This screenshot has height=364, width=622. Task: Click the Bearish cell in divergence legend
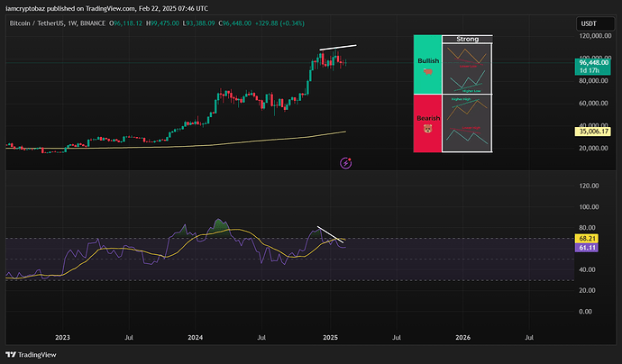427,123
